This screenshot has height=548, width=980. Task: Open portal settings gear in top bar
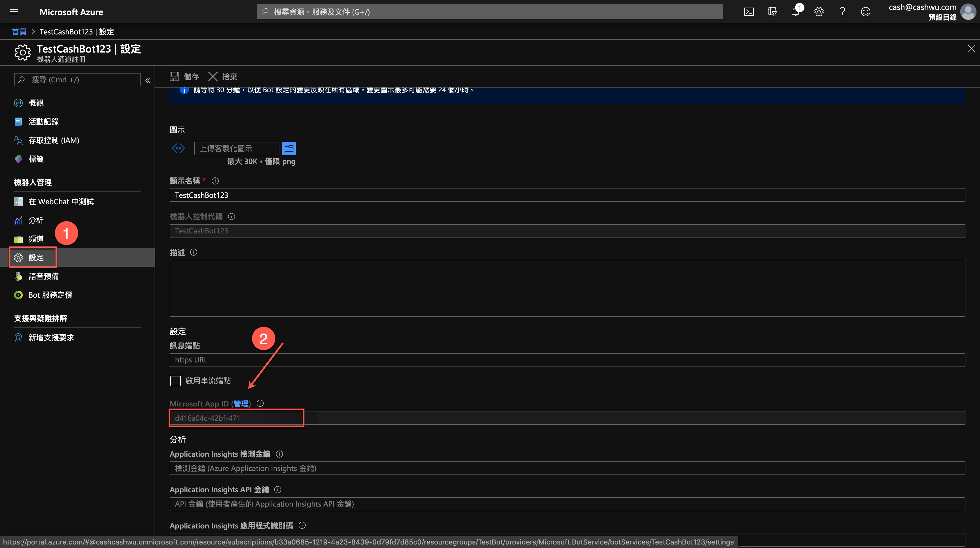click(819, 12)
